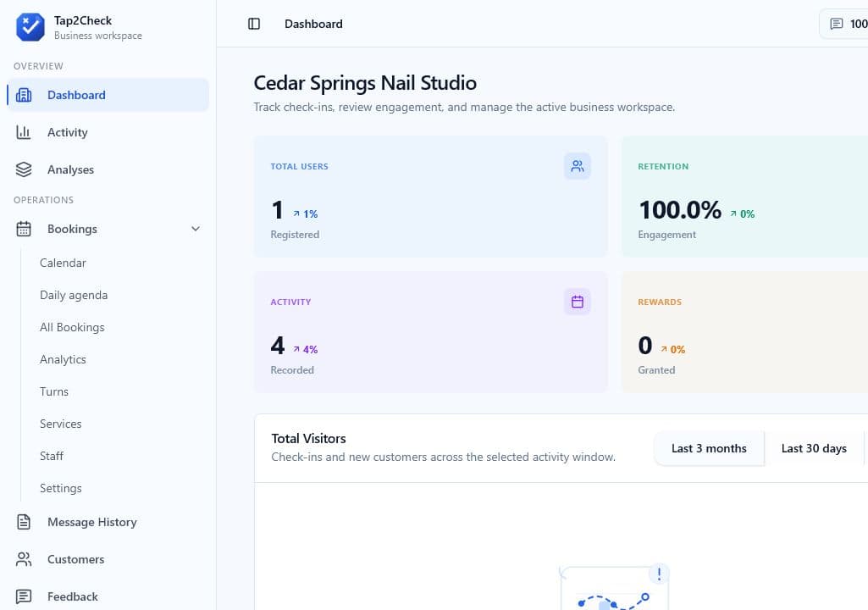Open the bookings Settings submenu item

(60, 487)
